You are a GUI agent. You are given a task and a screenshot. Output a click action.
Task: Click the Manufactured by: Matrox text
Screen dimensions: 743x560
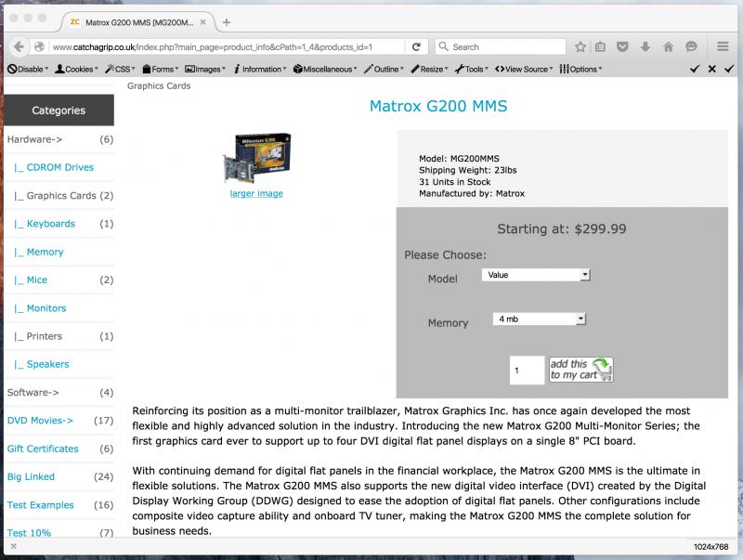coord(472,193)
